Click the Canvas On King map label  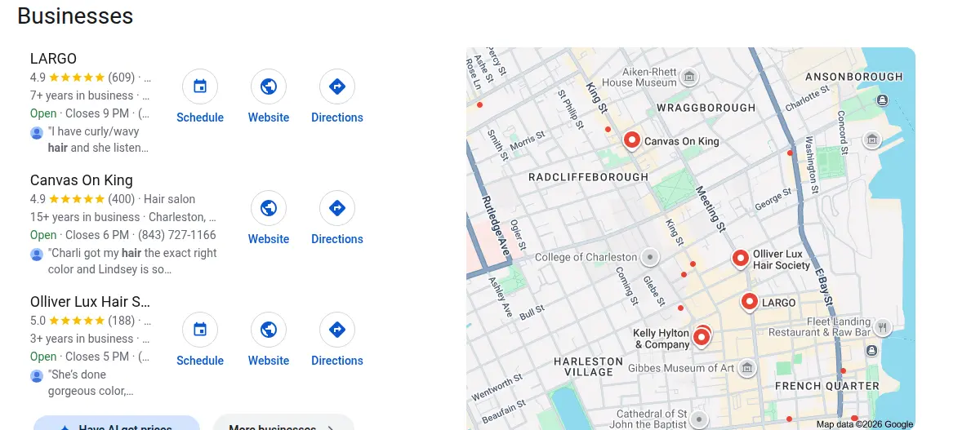[x=682, y=141]
